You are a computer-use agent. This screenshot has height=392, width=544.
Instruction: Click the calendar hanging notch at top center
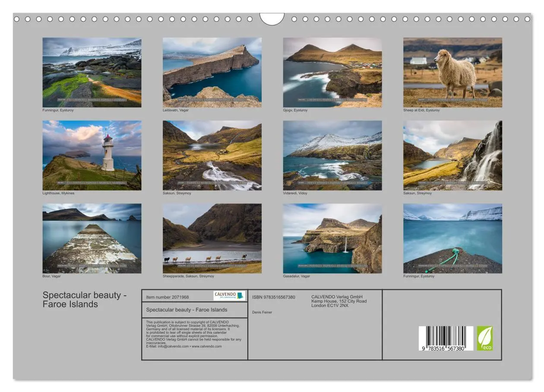point(272,19)
